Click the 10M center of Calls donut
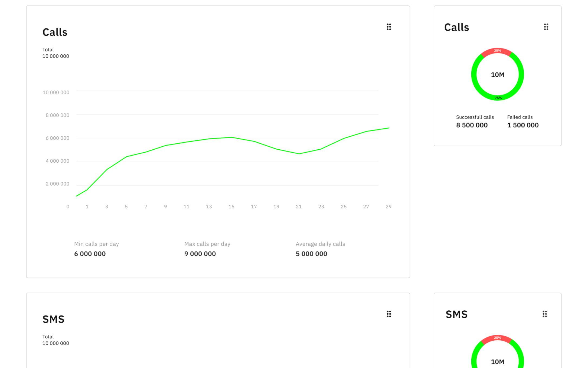 click(x=498, y=75)
